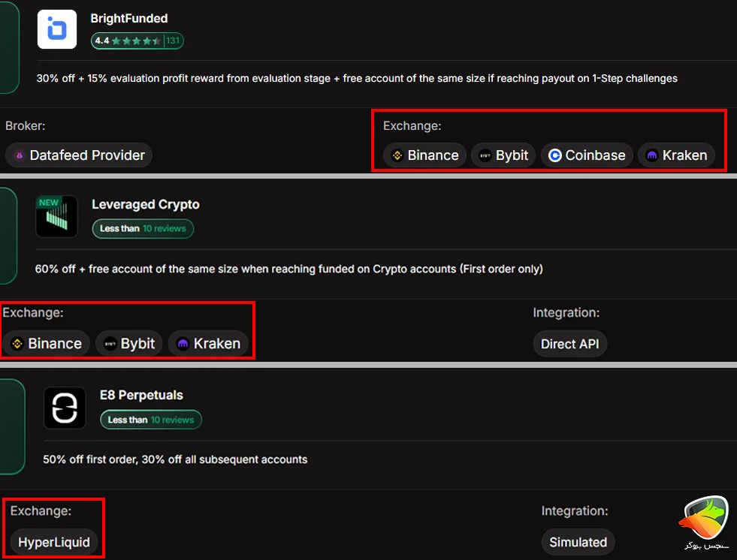The height and width of the screenshot is (560, 737).
Task: Select the Kraken chip under BrightFunded
Action: click(676, 155)
